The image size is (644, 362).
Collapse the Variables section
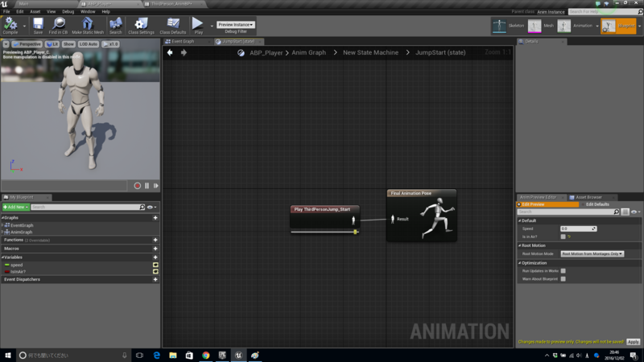point(3,257)
